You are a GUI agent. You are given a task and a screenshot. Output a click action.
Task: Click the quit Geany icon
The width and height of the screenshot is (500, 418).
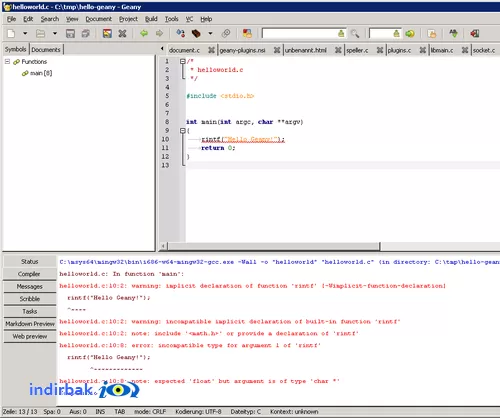pyautogui.click(x=475, y=33)
